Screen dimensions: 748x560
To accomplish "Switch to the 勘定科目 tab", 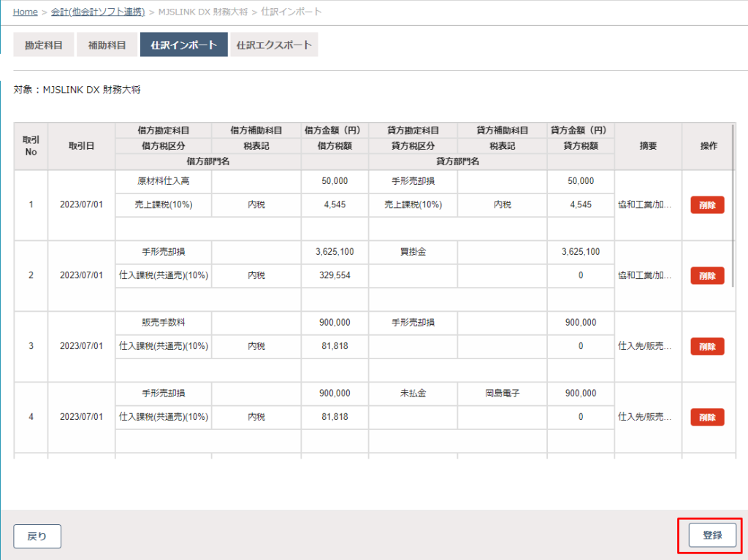I will tap(44, 45).
